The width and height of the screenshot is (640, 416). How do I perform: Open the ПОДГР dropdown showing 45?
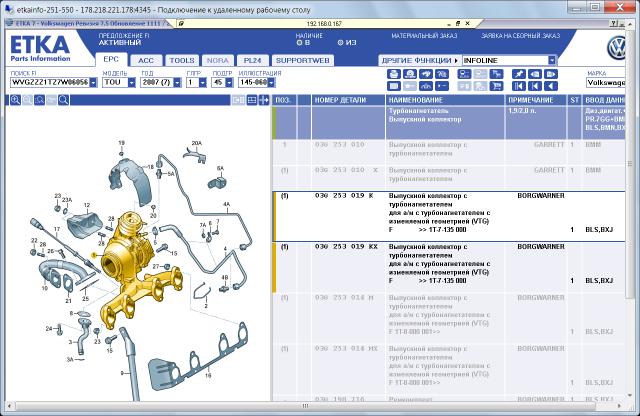coord(229,82)
